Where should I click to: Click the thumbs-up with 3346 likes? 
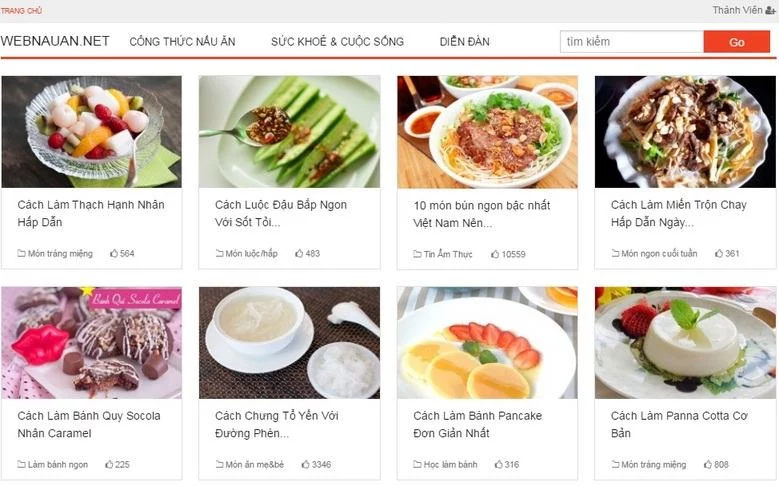pos(306,464)
